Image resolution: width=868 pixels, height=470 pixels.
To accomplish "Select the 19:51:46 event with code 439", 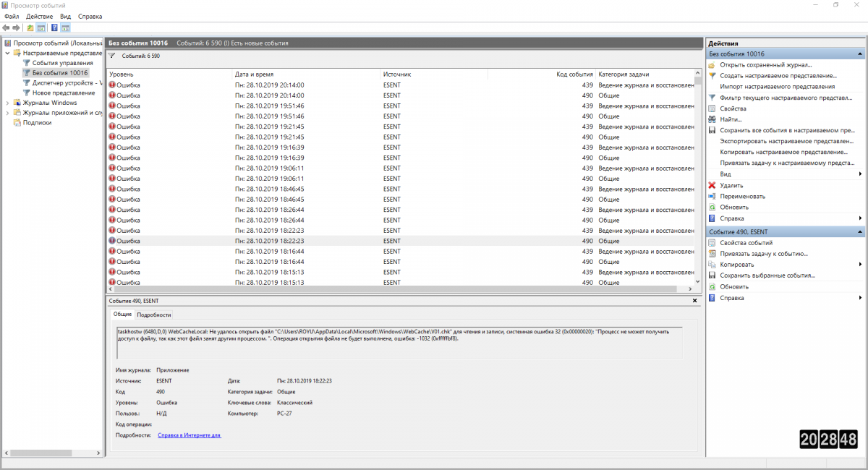I will click(x=401, y=106).
